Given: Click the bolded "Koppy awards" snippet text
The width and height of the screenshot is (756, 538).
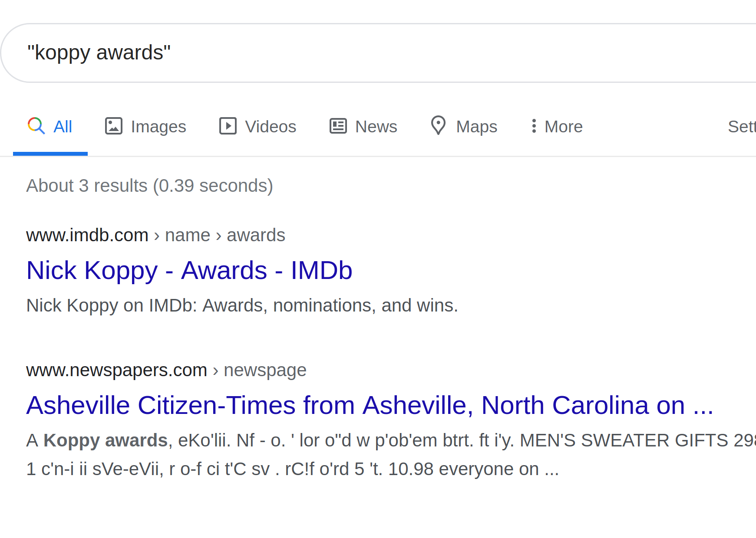Looking at the screenshot, I should pyautogui.click(x=106, y=440).
